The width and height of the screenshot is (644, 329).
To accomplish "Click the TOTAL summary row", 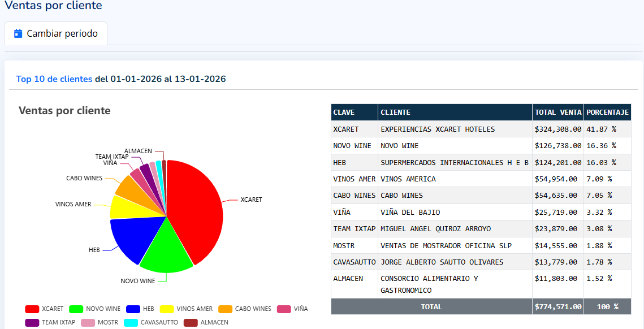I will coord(431,306).
